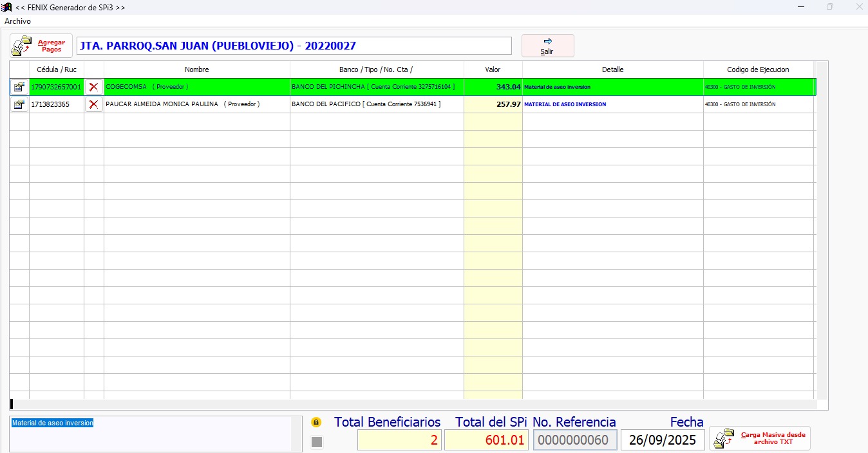Click the FENIX app icon in title bar
The image size is (868, 453).
click(x=8, y=7)
